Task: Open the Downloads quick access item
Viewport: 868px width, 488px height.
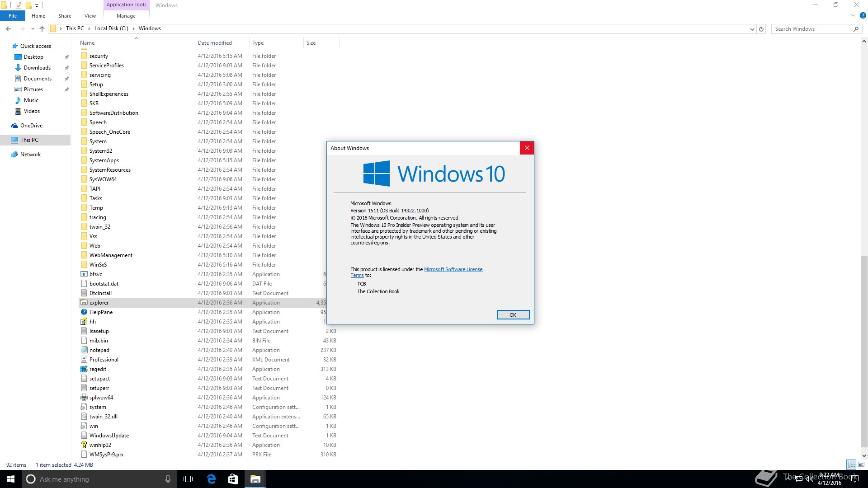Action: pyautogui.click(x=37, y=68)
